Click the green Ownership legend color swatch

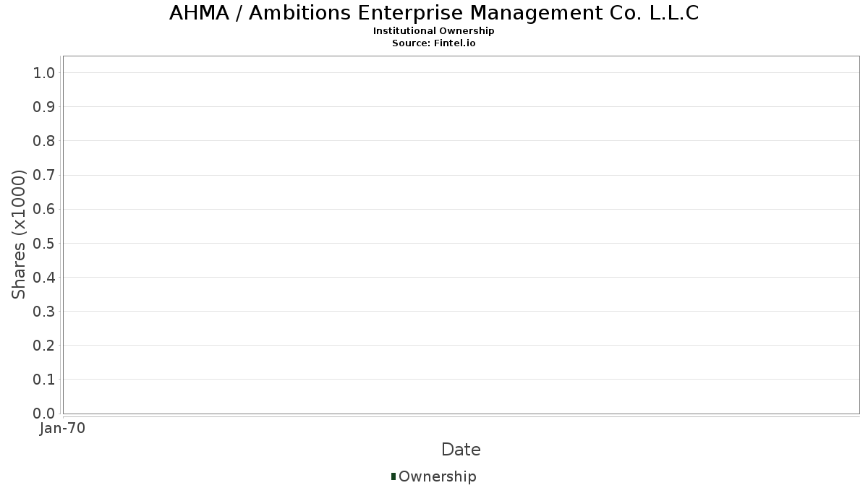(393, 476)
